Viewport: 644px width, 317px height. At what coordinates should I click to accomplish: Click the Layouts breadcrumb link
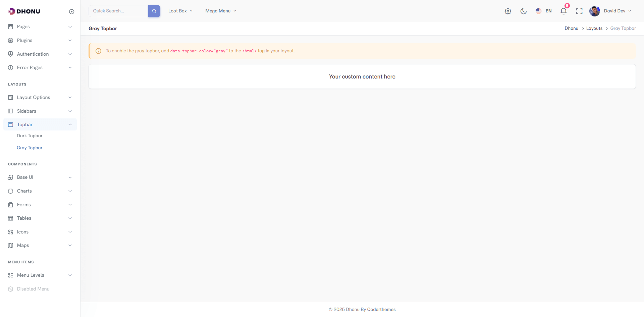[x=594, y=29]
